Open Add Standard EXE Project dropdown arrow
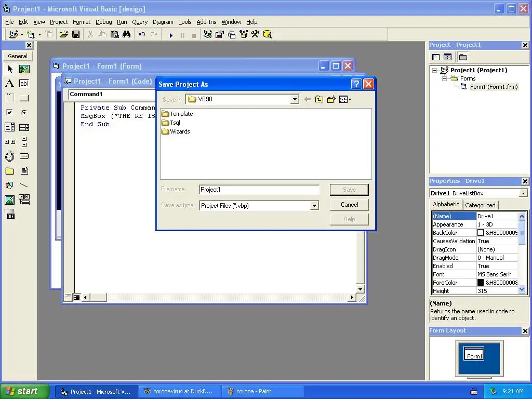 pos(22,34)
